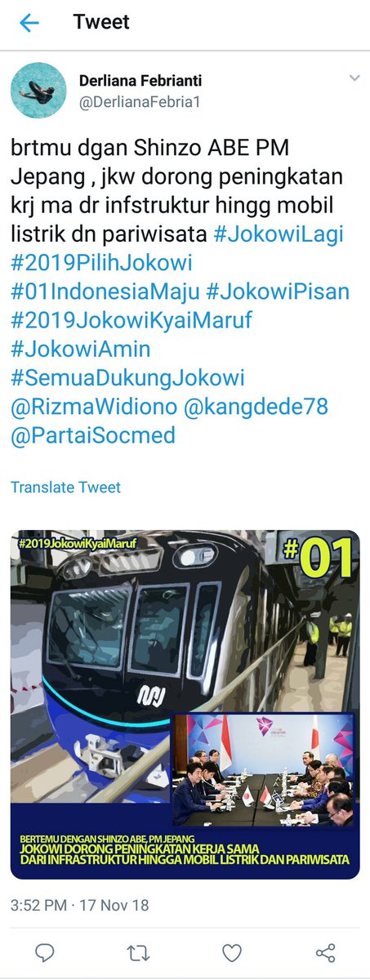Like the tweet with heart icon
370x980 pixels.
(232, 952)
